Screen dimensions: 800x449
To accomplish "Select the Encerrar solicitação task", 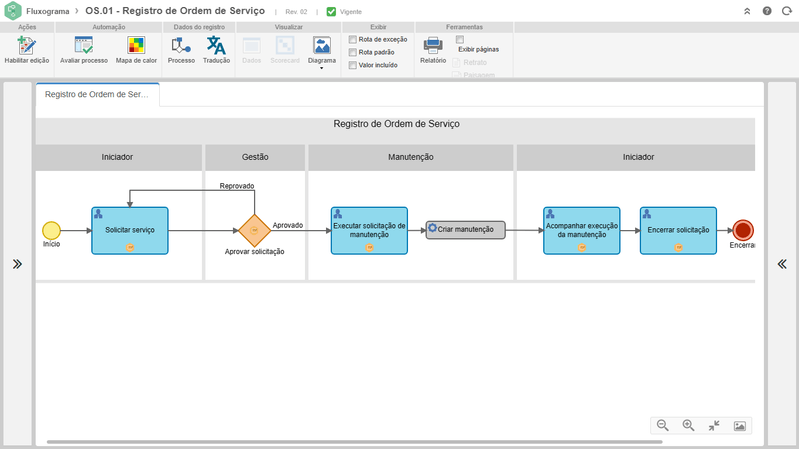I will pyautogui.click(x=679, y=231).
